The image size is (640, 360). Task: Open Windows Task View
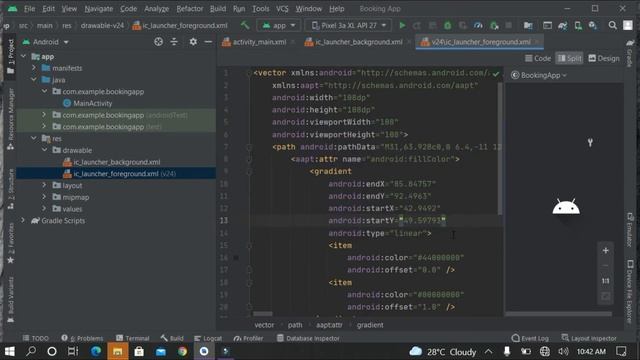(73, 351)
